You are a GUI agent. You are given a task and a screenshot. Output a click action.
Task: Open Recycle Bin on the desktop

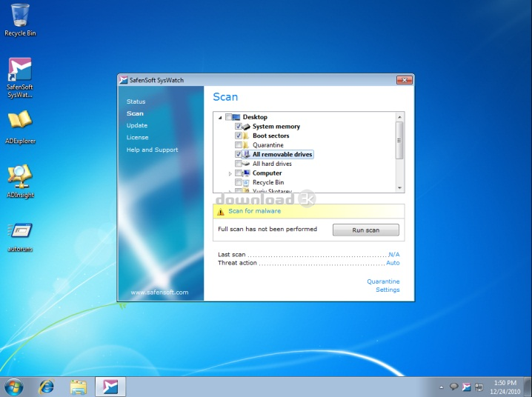coord(20,17)
